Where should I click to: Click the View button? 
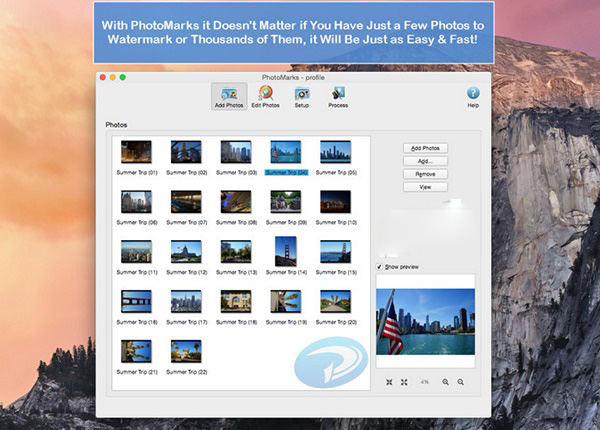pyautogui.click(x=425, y=187)
